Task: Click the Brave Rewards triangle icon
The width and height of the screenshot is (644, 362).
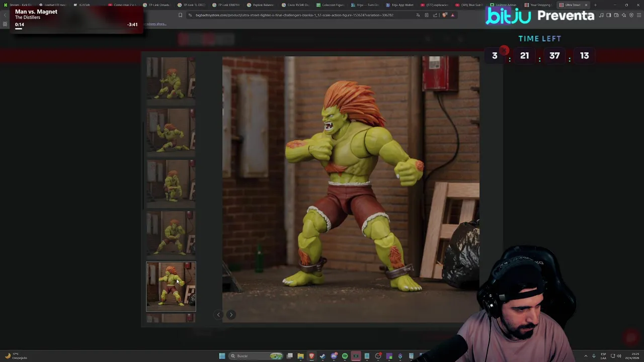Action: (x=452, y=15)
